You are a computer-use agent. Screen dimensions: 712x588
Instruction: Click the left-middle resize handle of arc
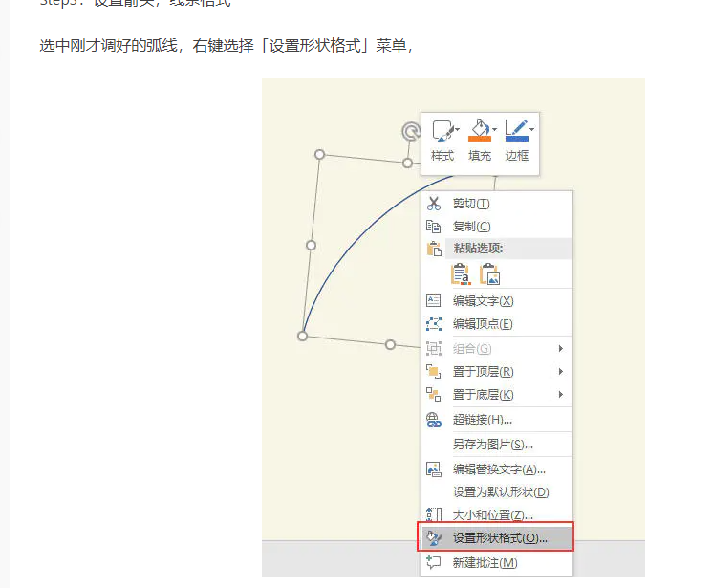[x=311, y=246]
